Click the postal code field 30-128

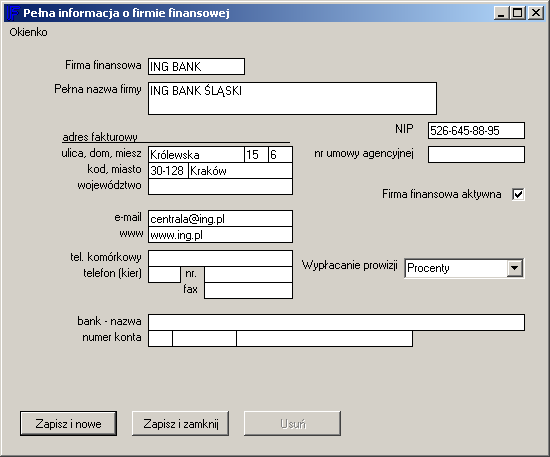[x=168, y=171]
